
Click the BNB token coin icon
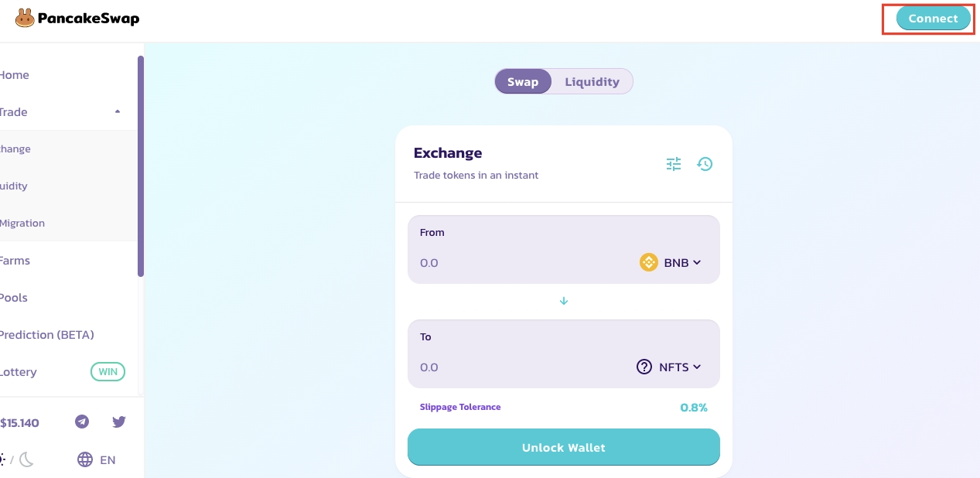pos(648,262)
